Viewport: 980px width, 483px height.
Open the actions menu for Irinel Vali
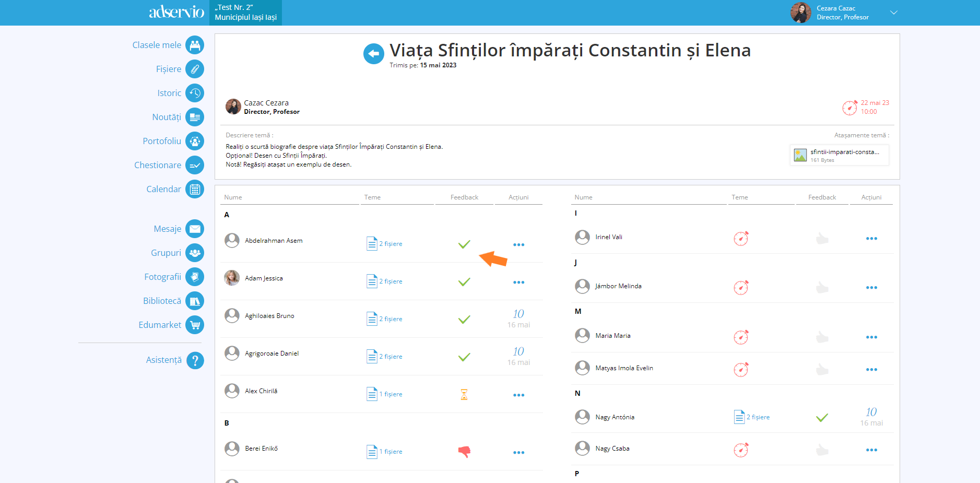tap(871, 239)
